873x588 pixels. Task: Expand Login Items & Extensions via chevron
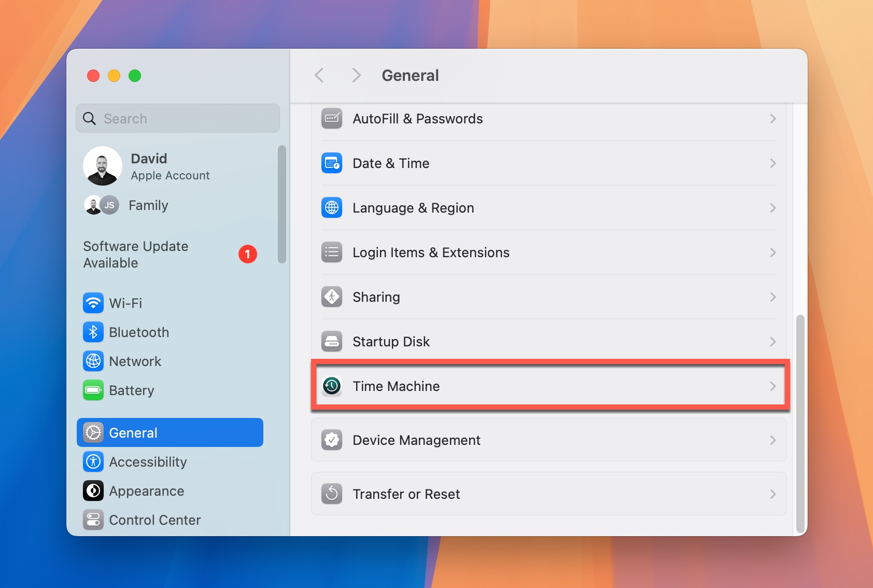[773, 253]
